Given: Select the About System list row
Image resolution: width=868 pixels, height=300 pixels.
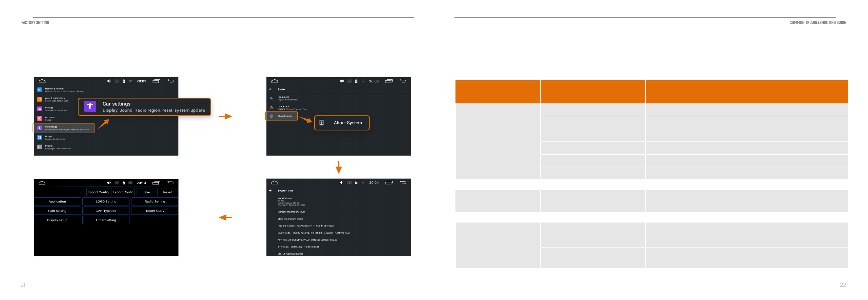Looking at the screenshot, I should (282, 116).
